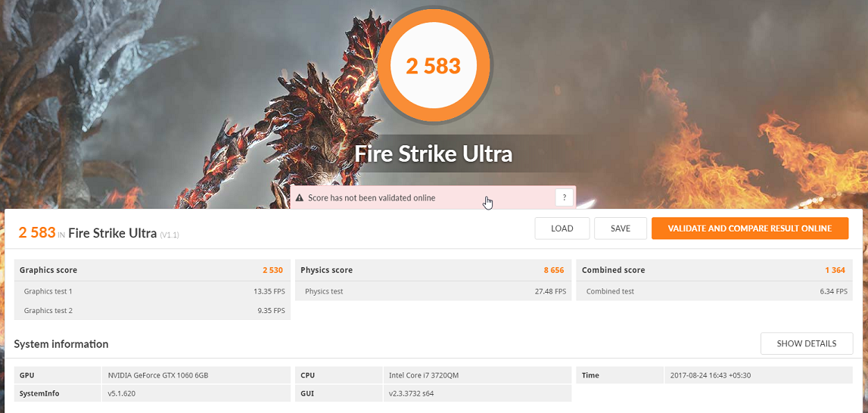The height and width of the screenshot is (413, 868).
Task: Click the NVIDIA GeForce GTX 1060 6GB field
Action: coord(196,375)
